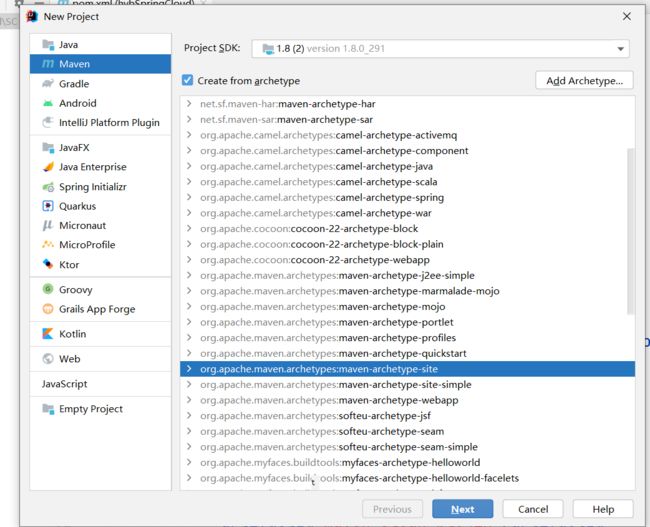
Task: Select maven-archetype-j2ee-simple archetype
Action: click(x=407, y=275)
